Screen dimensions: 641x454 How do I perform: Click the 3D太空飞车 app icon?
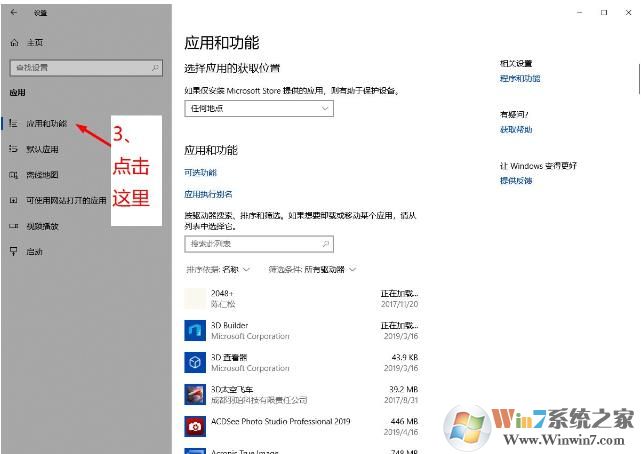(195, 394)
